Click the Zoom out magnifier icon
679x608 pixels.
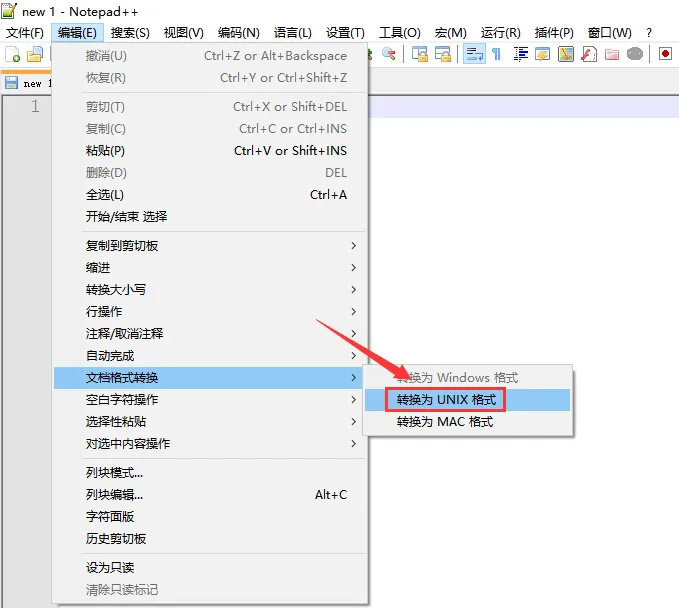389,55
